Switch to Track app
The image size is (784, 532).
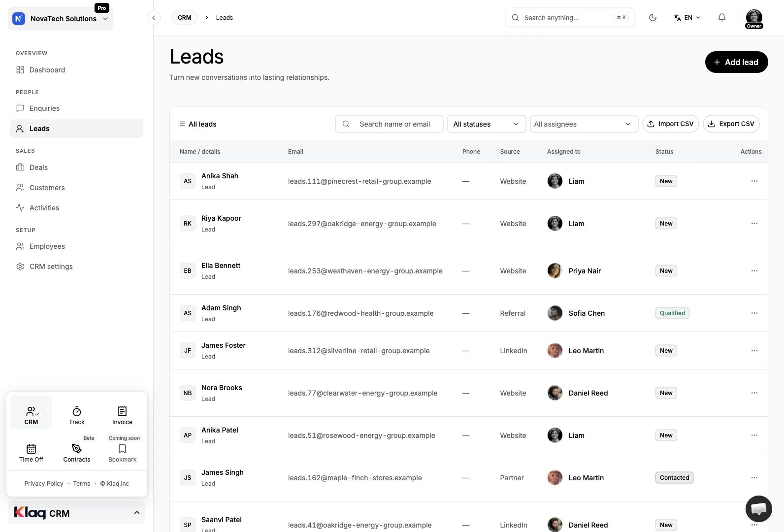[x=77, y=415]
